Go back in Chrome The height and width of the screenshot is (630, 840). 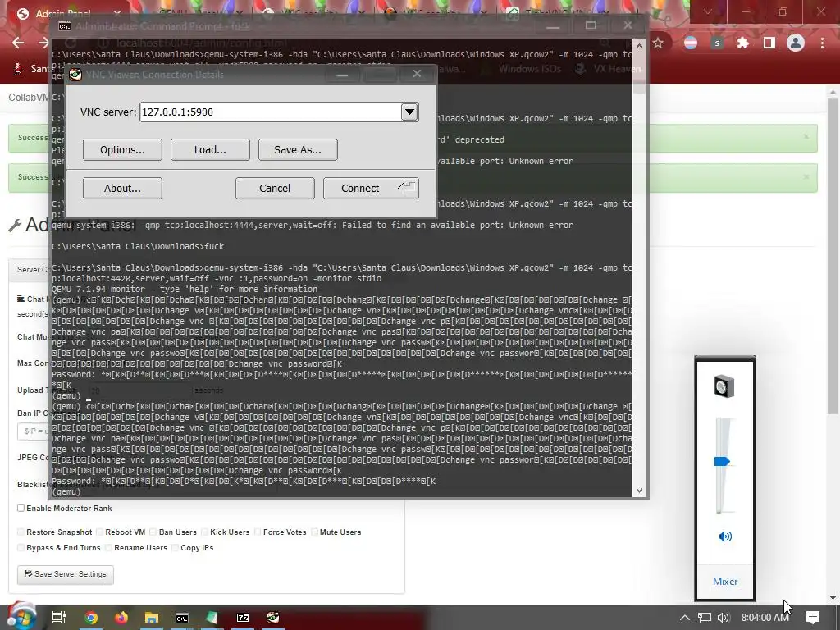[x=18, y=43]
